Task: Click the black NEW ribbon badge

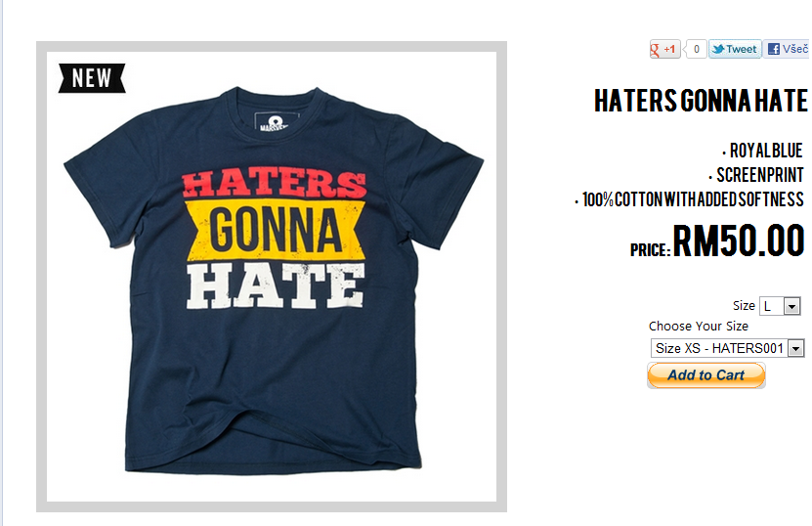Action: point(92,78)
